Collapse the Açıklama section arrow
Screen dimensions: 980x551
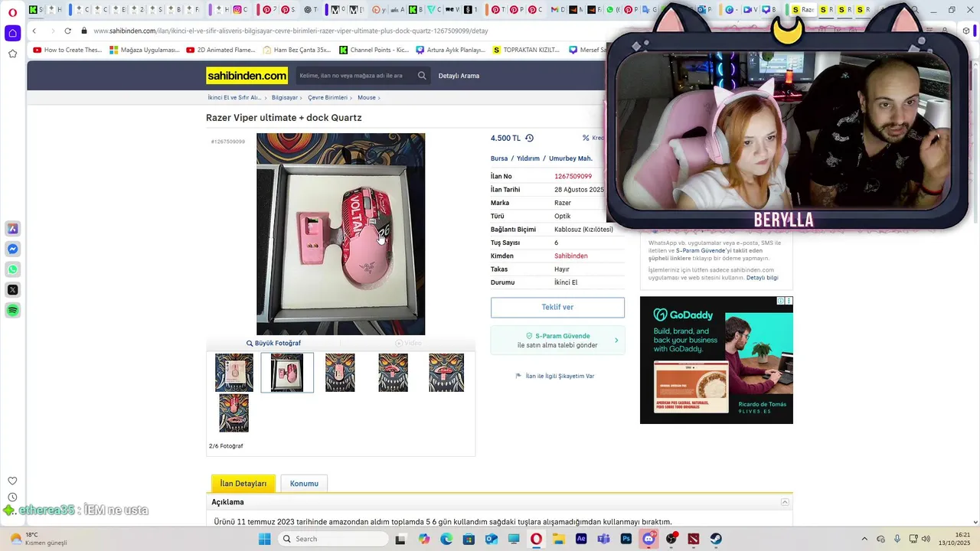785,502
